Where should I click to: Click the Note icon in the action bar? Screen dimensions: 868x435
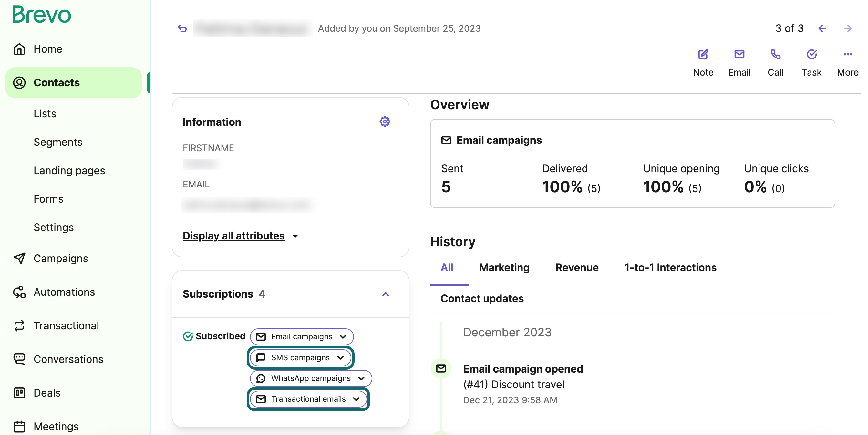(703, 55)
